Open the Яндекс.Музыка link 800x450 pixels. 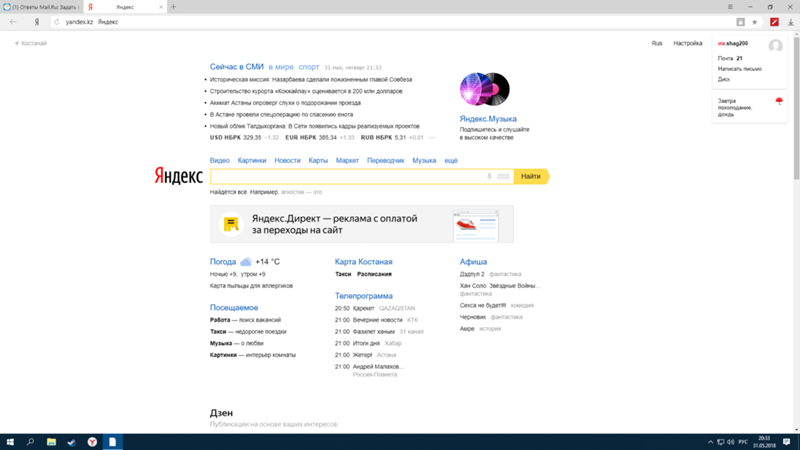(x=488, y=119)
